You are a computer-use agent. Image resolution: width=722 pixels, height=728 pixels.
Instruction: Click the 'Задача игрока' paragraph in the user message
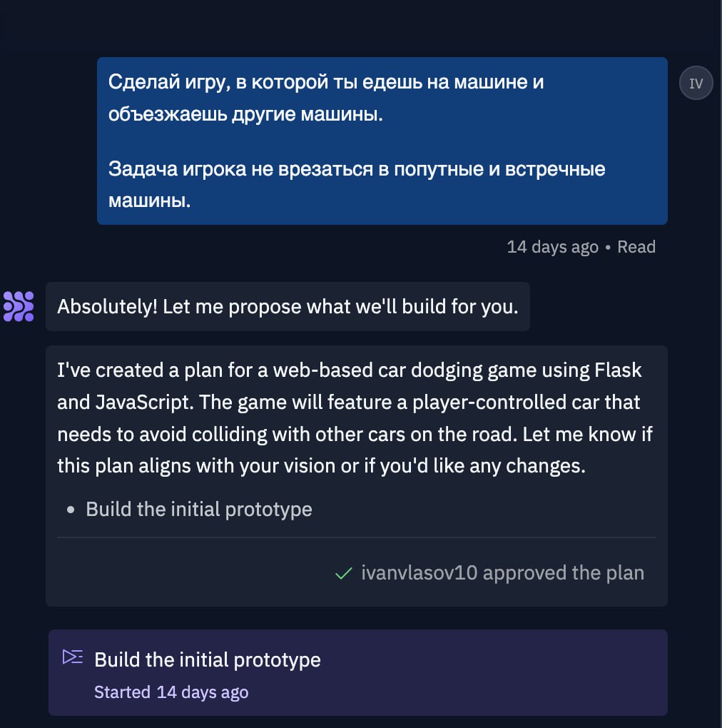tap(357, 185)
